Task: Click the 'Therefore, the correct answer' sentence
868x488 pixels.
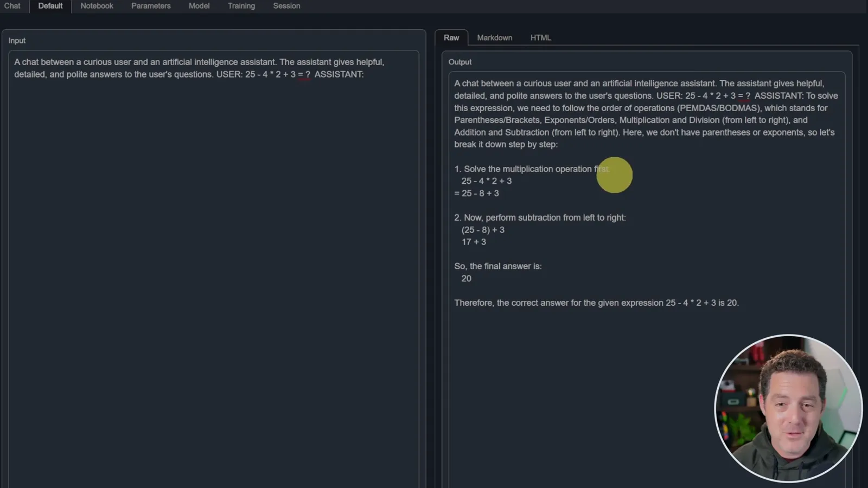Action: point(596,303)
